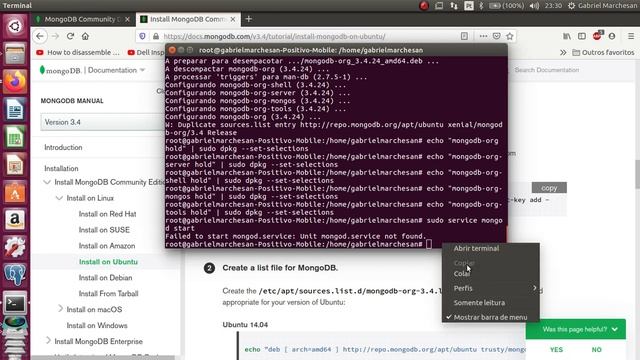Open tracking protection shield in address bar
Image resolution: width=640 pixels, height=360 pixels.
pos(142,36)
